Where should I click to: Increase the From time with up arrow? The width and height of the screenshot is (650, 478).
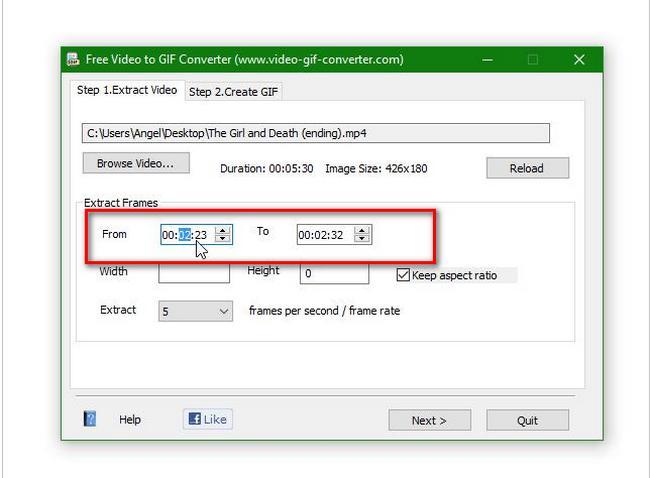[x=223, y=230]
